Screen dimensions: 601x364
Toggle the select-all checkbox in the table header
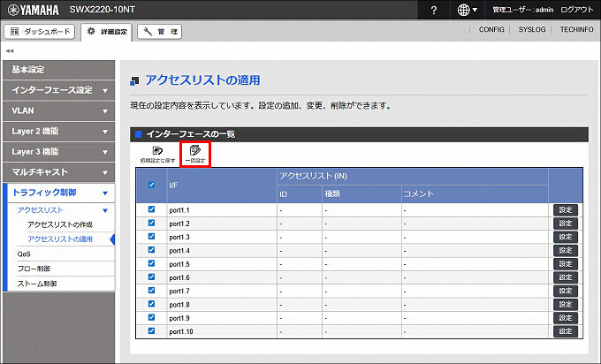pos(151,185)
